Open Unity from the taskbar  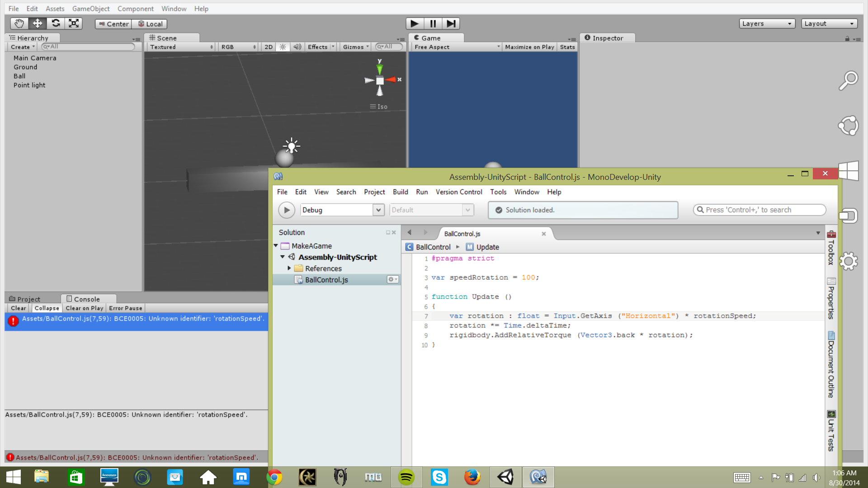505,477
